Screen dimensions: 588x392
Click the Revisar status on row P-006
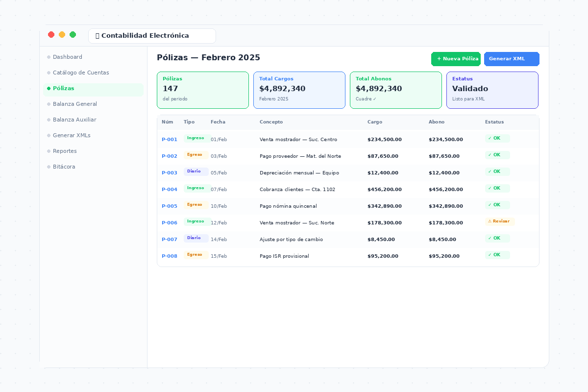tap(499, 221)
